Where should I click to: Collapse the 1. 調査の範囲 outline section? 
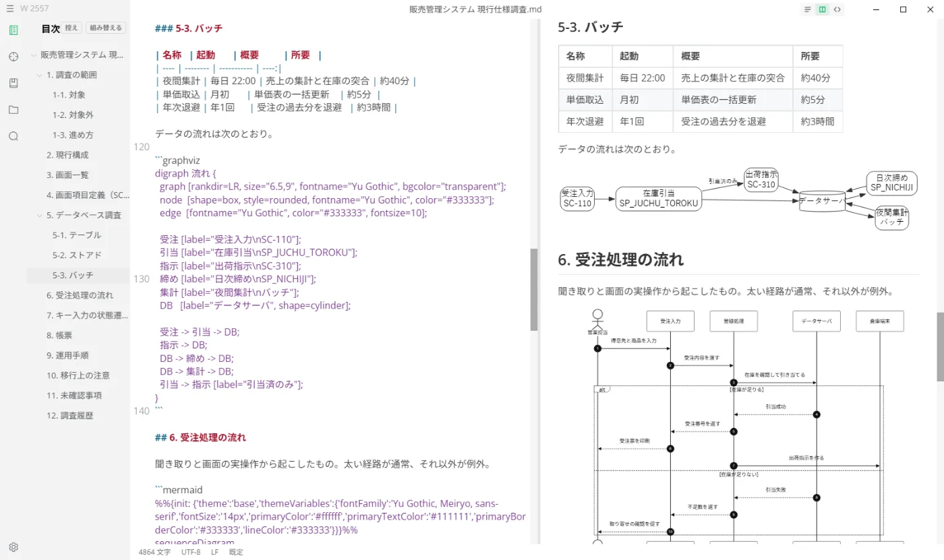(x=39, y=75)
